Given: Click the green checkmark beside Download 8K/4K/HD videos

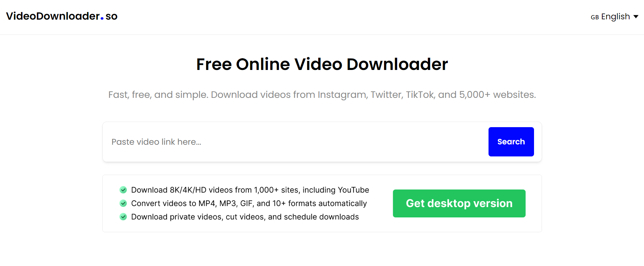Looking at the screenshot, I should [123, 190].
